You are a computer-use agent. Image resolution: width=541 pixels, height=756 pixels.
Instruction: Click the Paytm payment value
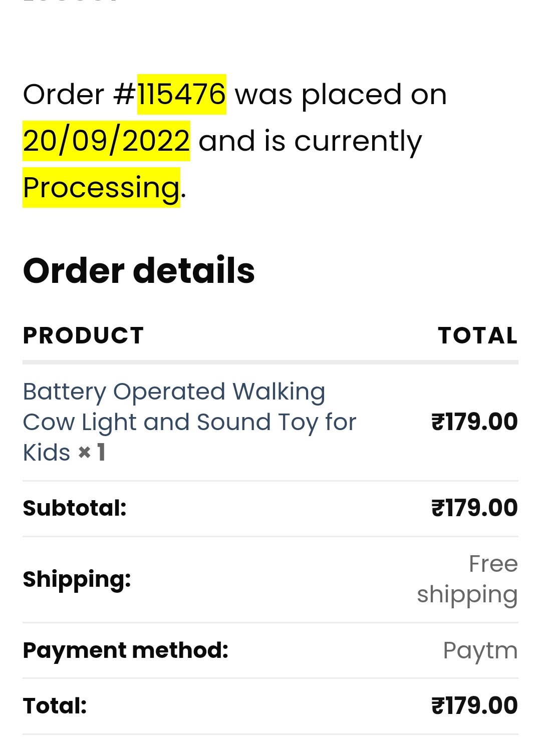(x=480, y=650)
